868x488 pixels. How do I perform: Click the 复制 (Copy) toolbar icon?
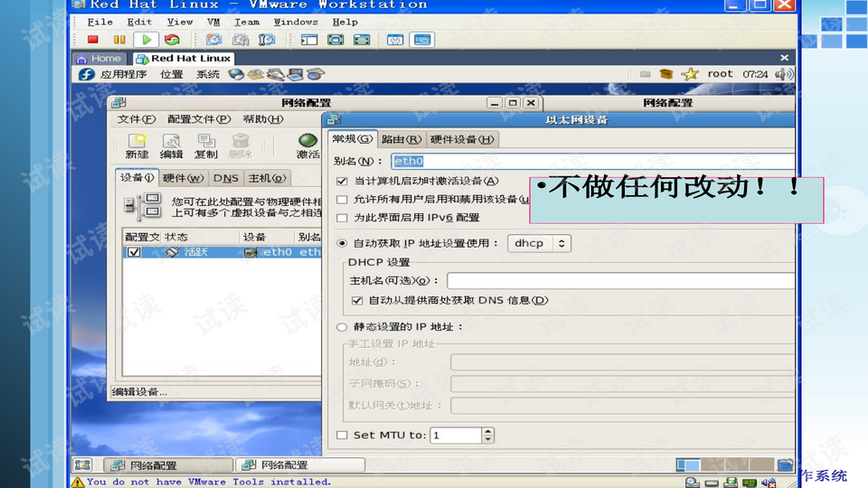coord(205,146)
